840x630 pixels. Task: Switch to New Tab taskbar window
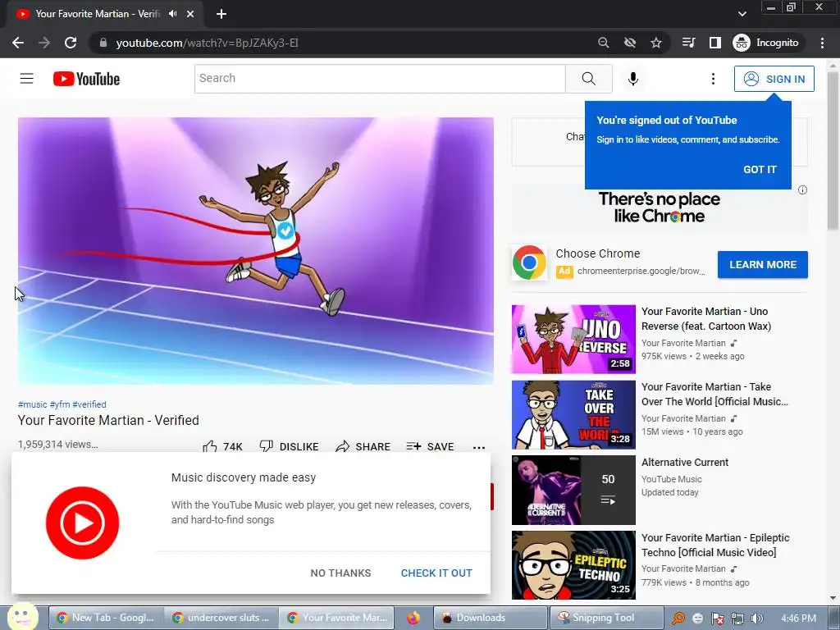pyautogui.click(x=105, y=618)
